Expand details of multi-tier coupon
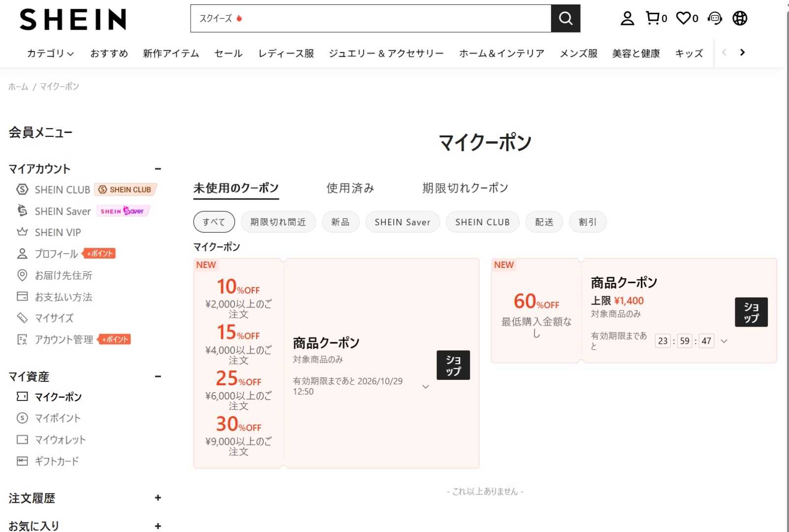Viewport: 789px width, 532px height. click(x=426, y=387)
